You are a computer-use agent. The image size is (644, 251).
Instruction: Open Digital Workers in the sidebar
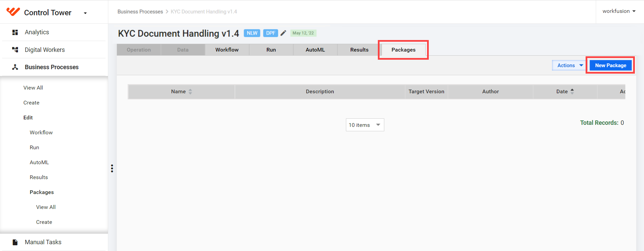(x=45, y=50)
